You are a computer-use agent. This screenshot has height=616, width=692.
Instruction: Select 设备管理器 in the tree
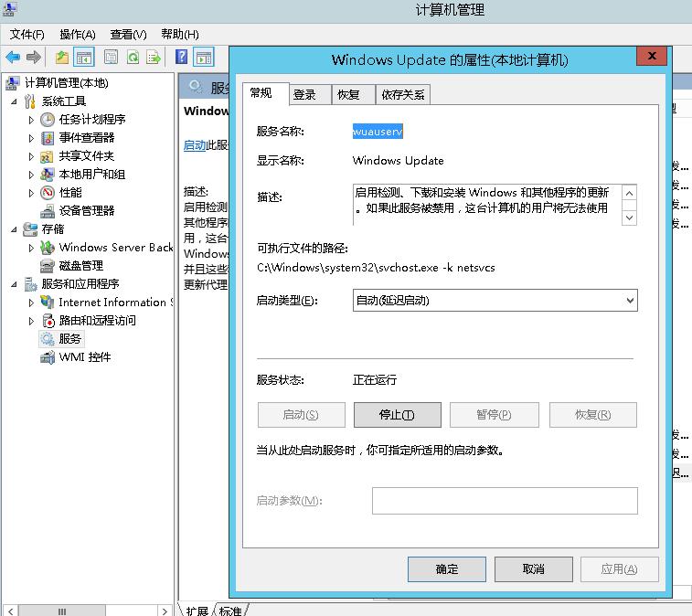[86, 210]
